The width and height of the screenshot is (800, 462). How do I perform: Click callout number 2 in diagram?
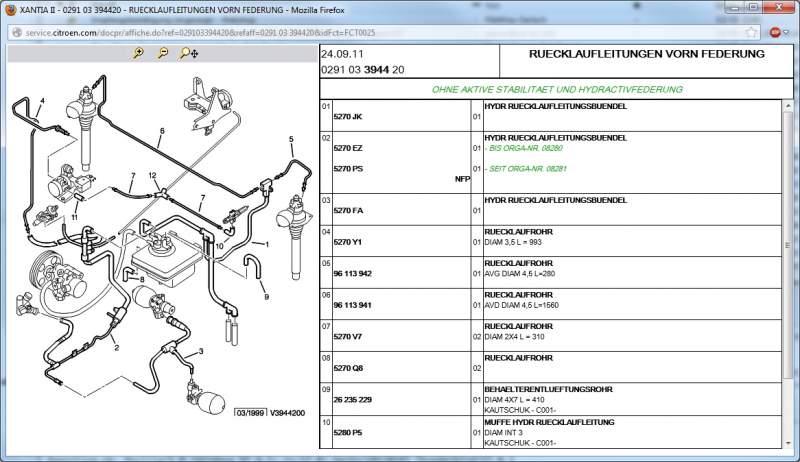pos(117,348)
